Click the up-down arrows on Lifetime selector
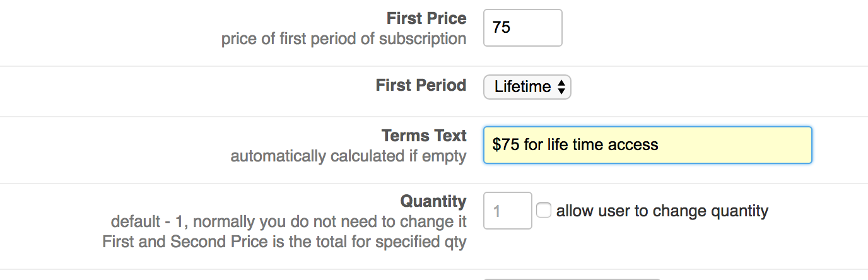This screenshot has width=868, height=280. click(561, 87)
